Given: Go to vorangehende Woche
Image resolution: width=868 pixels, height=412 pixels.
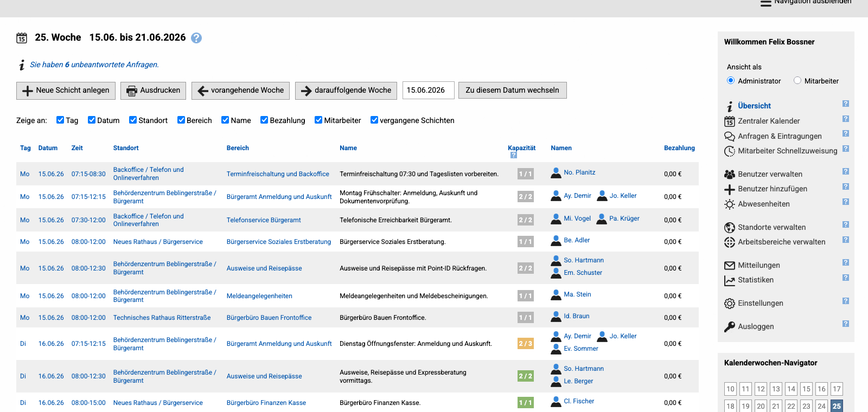Looking at the screenshot, I should (240, 91).
